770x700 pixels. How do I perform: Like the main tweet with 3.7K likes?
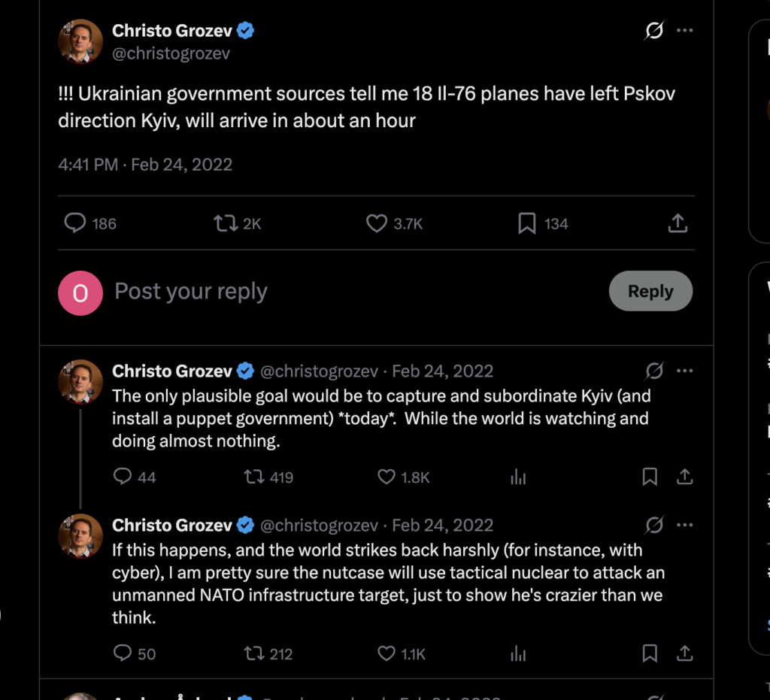pyautogui.click(x=376, y=223)
